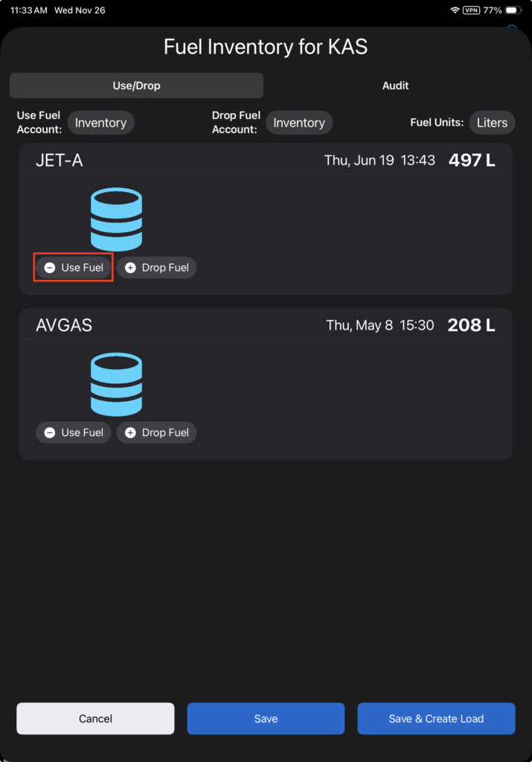
Task: Save the fuel inventory
Action: click(x=266, y=718)
